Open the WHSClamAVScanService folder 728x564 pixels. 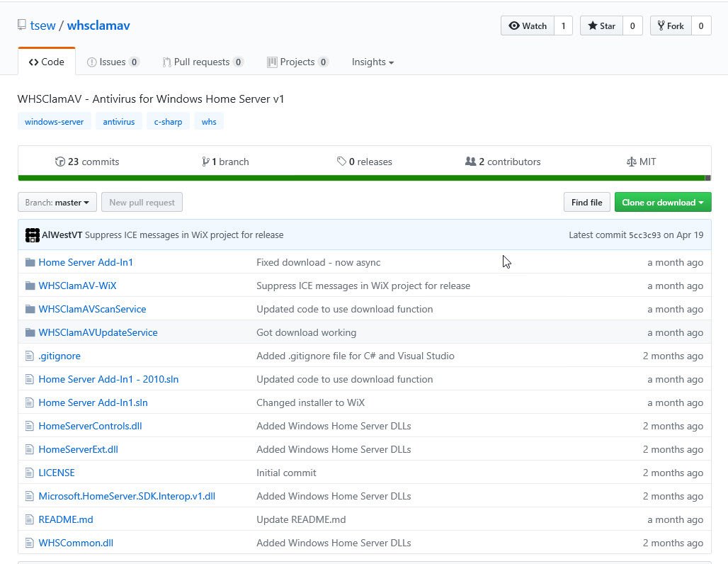[x=92, y=309]
